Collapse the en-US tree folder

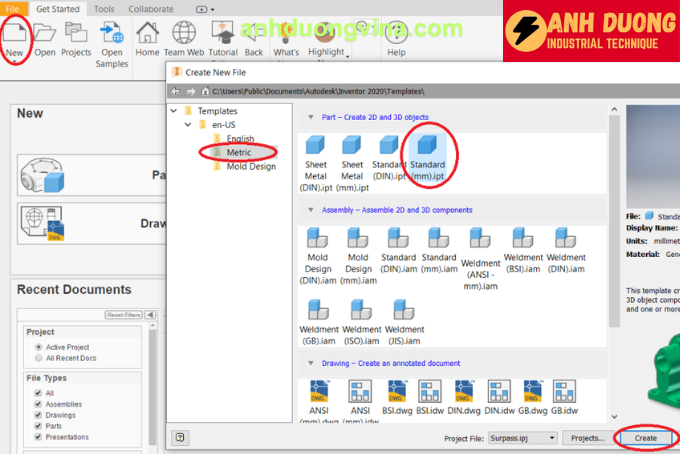pos(185,124)
